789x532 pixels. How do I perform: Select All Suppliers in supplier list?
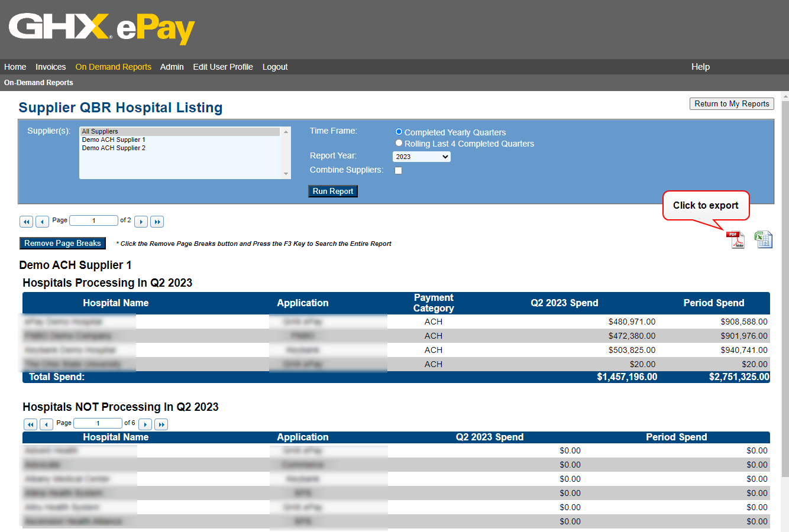pos(180,131)
